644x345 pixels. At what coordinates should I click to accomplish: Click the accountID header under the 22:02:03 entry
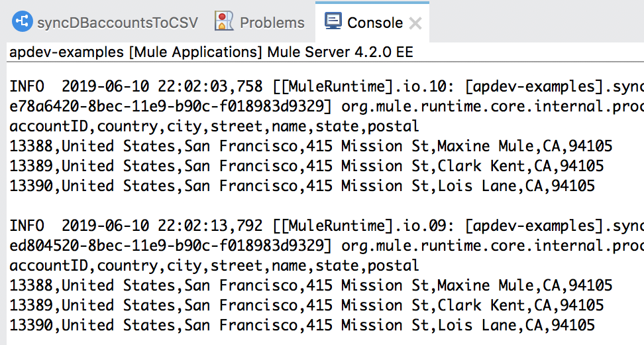click(214, 126)
